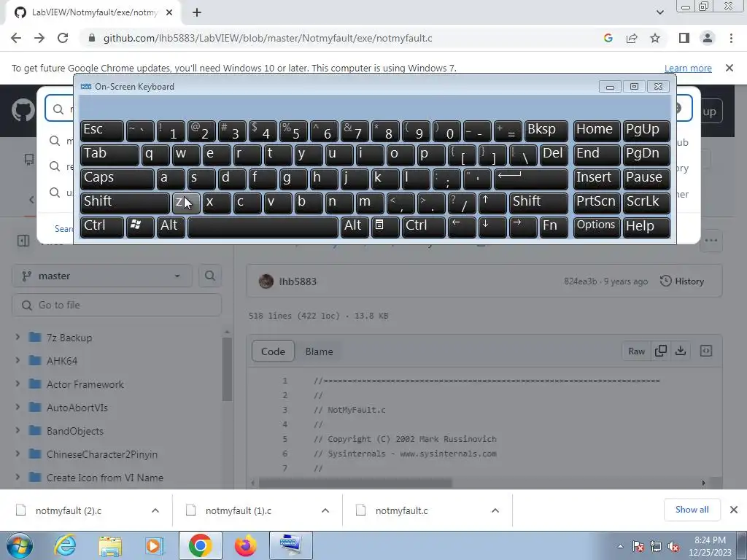Click the GitHub Octocat logo
747x560 pixels.
click(x=23, y=111)
